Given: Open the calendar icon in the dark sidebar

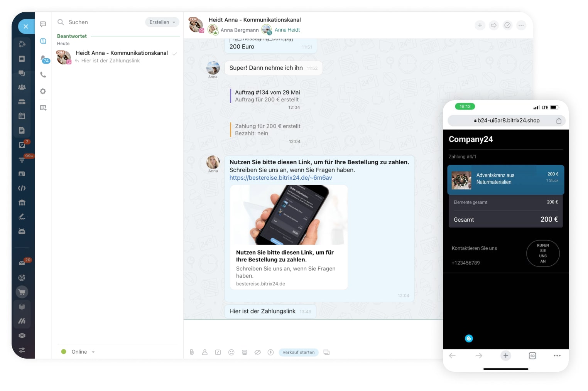Looking at the screenshot, I should point(22,116).
